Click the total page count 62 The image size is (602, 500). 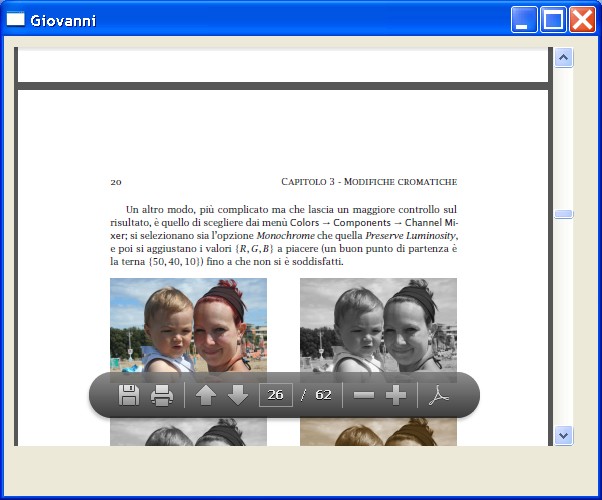click(323, 395)
